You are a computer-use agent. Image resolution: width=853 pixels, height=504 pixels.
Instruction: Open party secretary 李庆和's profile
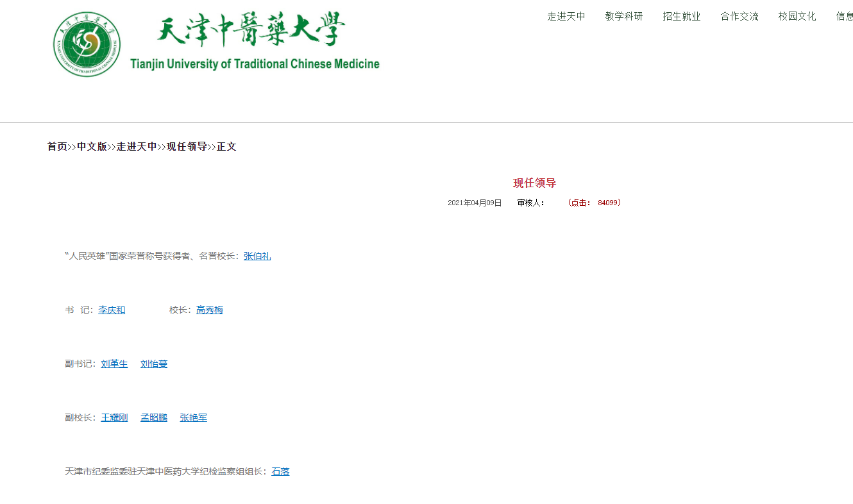(112, 310)
